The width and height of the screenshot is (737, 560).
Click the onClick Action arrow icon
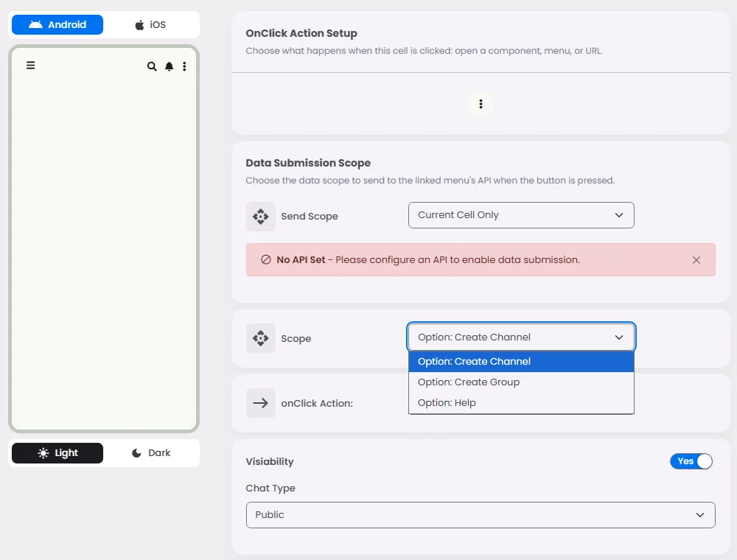pos(260,403)
